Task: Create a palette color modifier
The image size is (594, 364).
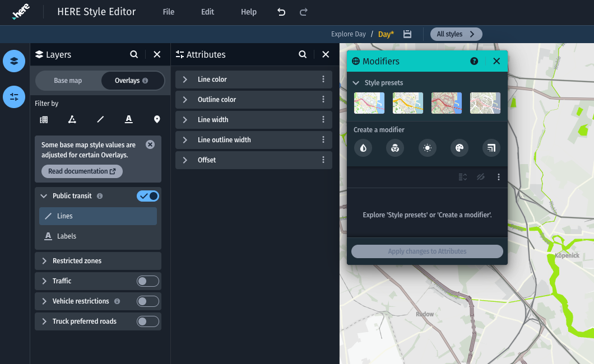Action: coord(460,148)
